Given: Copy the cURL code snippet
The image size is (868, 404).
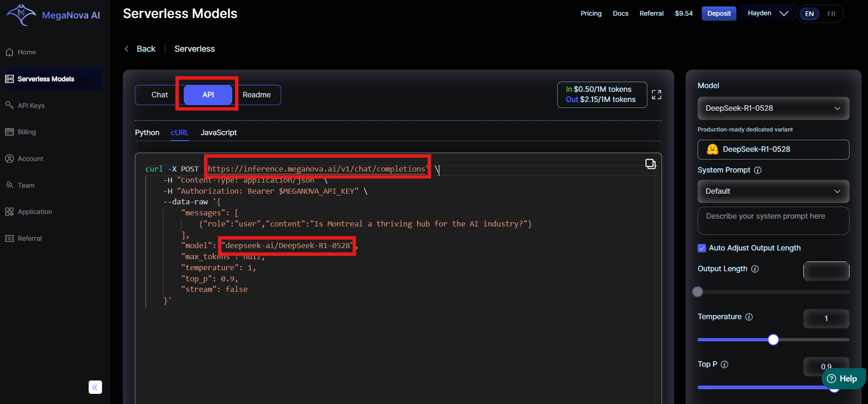Looking at the screenshot, I should click(x=650, y=164).
